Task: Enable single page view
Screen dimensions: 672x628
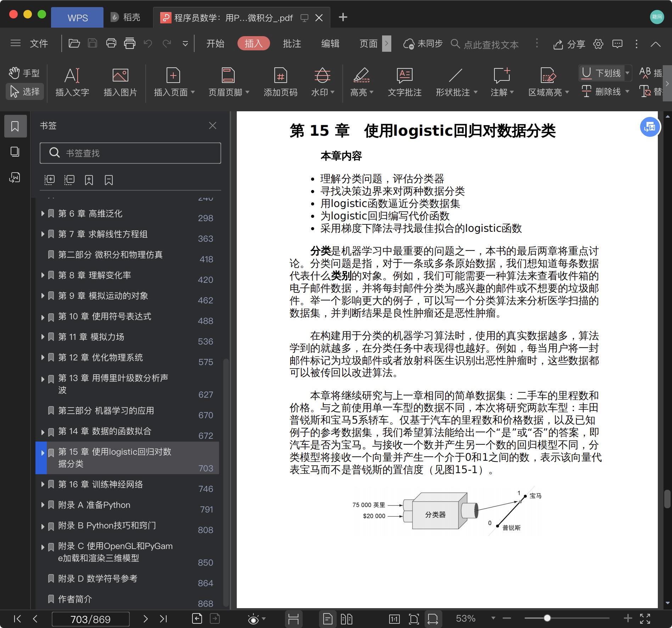Action: pyautogui.click(x=327, y=619)
